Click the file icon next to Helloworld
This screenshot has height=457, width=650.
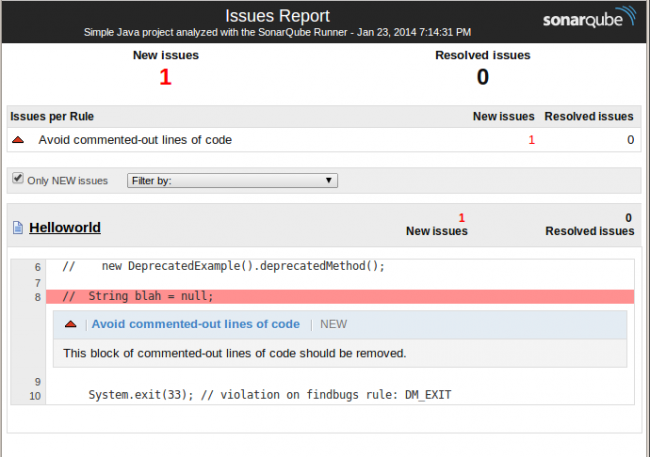pyautogui.click(x=17, y=228)
